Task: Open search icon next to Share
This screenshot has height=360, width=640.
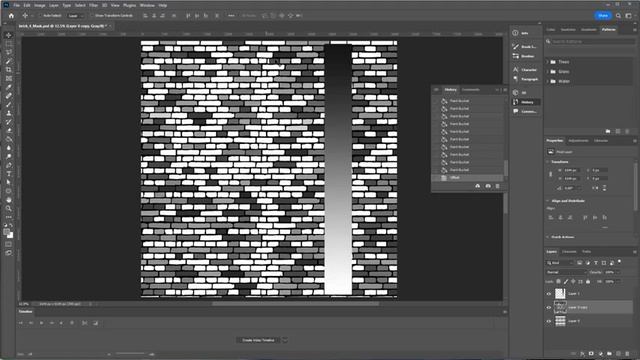Action: pos(618,16)
